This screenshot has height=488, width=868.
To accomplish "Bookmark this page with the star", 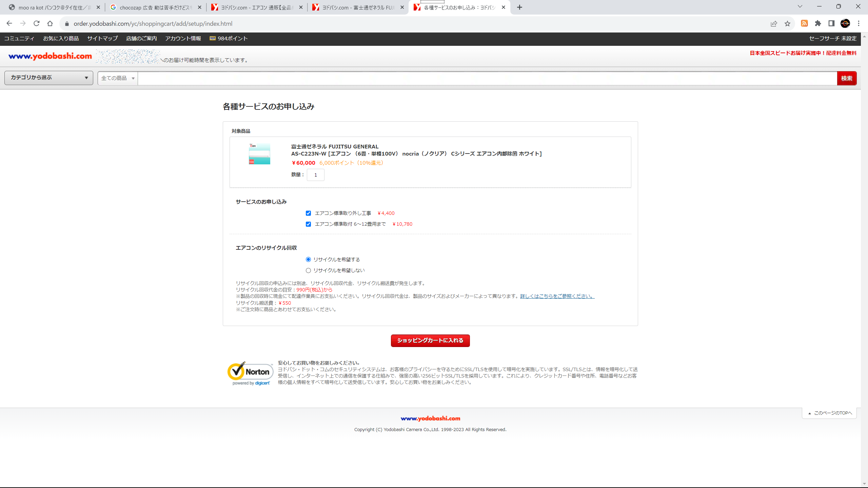I will click(787, 23).
